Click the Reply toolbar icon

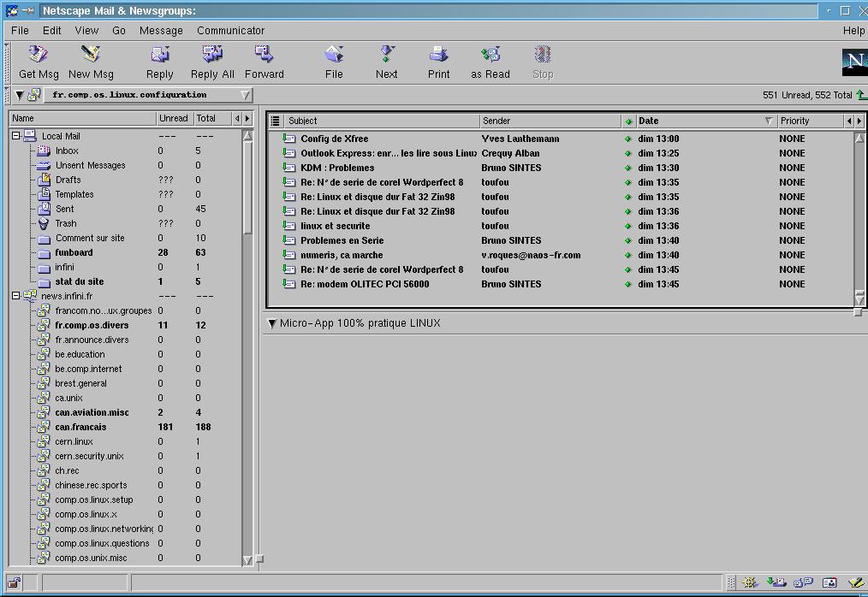pos(159,54)
